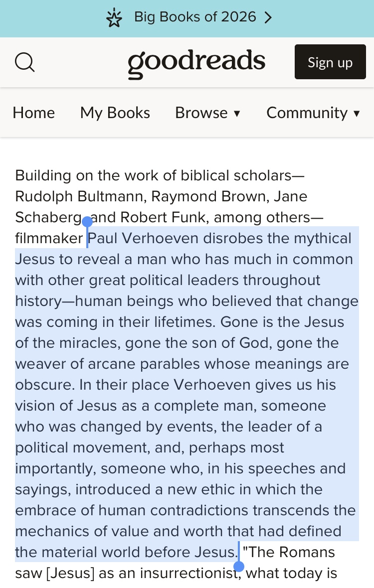Click the word 'filmmaker' before selection
This screenshot has width=374, height=588.
point(49,239)
